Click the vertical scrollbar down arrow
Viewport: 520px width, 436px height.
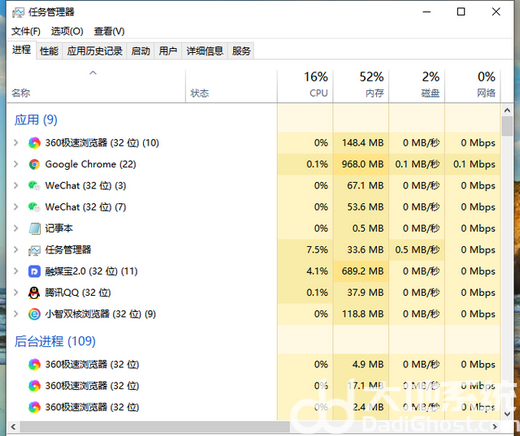(507, 414)
